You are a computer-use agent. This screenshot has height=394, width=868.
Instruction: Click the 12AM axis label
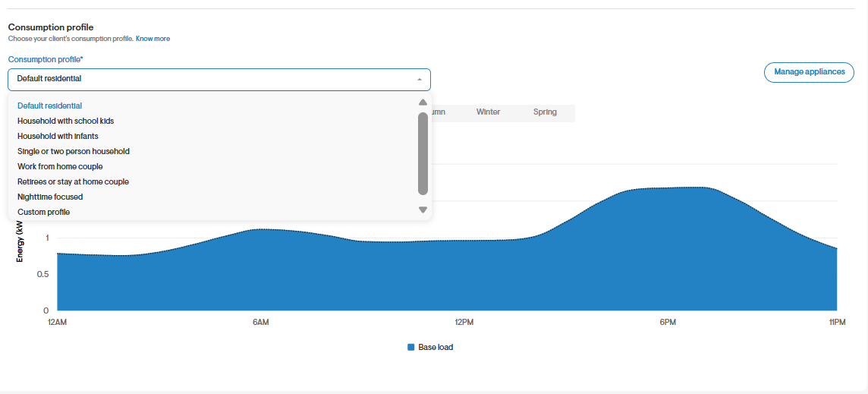[x=58, y=323]
